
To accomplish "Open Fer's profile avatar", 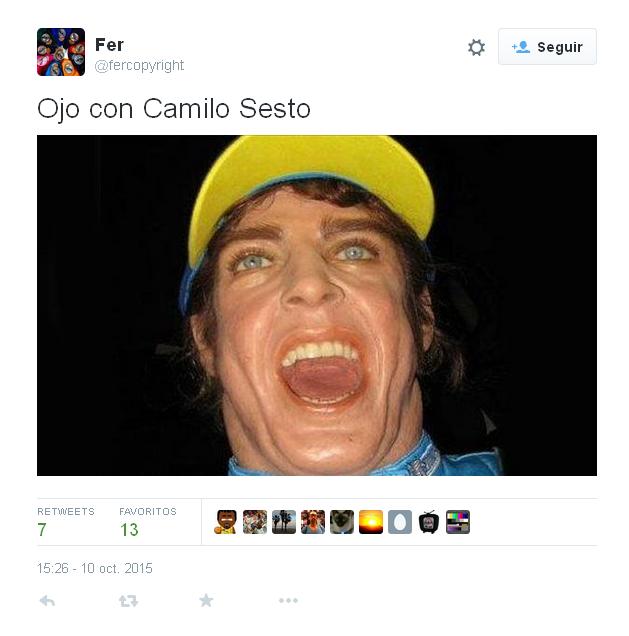I will coord(61,52).
